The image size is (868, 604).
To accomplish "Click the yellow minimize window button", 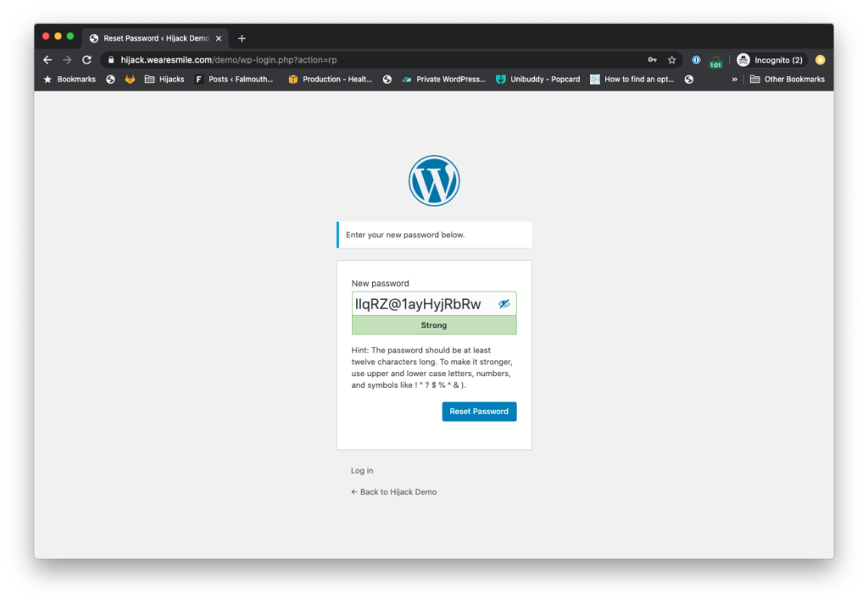I will 58,36.
